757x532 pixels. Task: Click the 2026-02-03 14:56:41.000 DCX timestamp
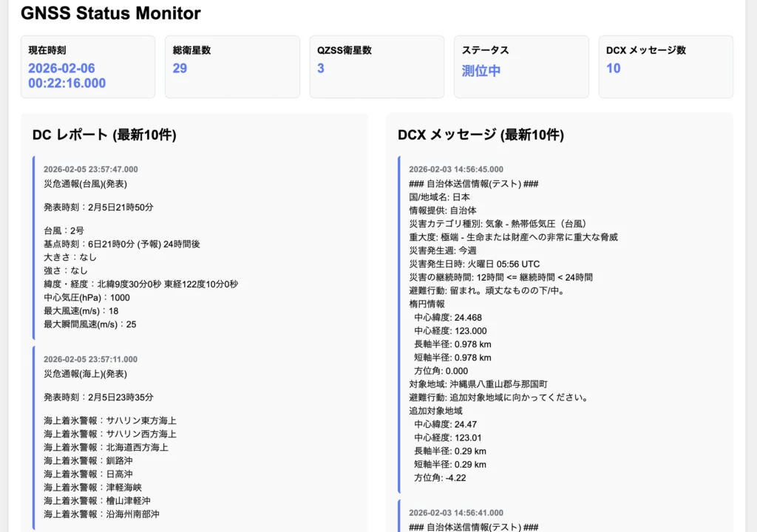point(456,513)
